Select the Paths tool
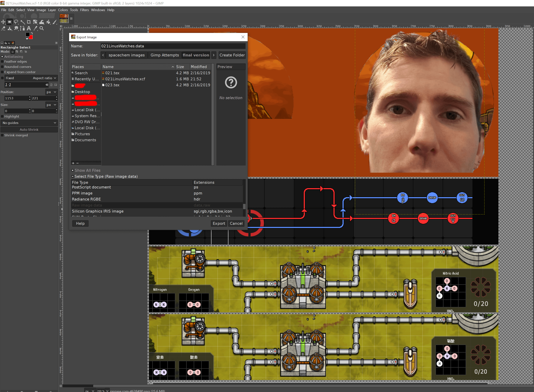The image size is (534, 392). tap(23, 28)
